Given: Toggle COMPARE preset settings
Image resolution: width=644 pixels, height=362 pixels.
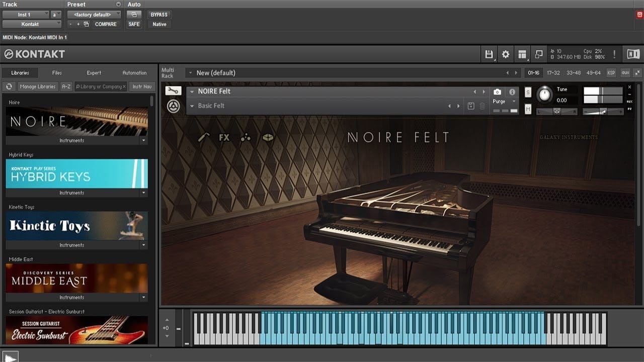Looking at the screenshot, I should [106, 24].
